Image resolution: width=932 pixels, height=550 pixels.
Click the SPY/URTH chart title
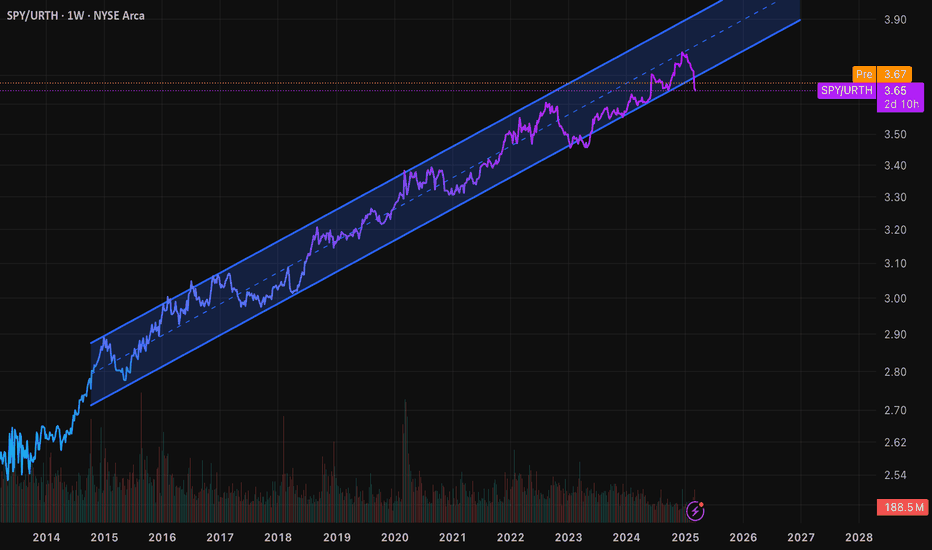click(75, 15)
